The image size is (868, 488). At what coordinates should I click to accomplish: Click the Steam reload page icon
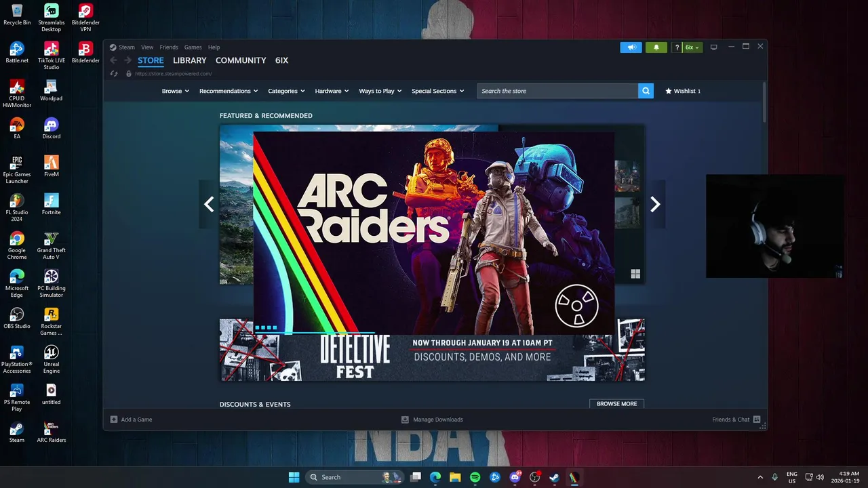[114, 73]
